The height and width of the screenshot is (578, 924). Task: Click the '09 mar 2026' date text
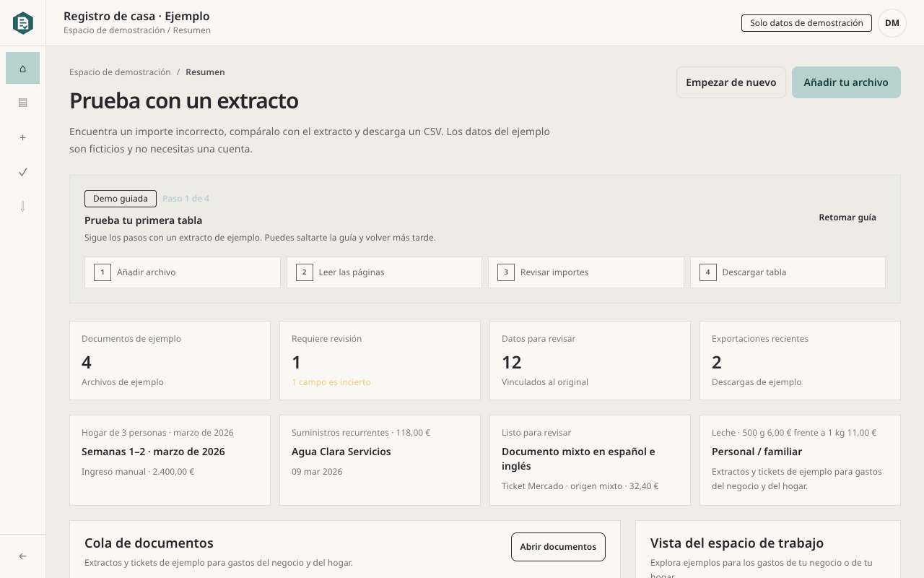317,472
